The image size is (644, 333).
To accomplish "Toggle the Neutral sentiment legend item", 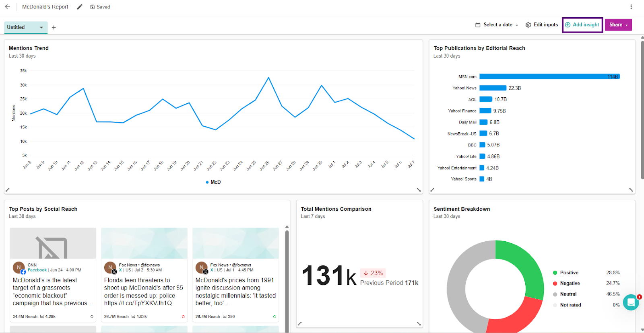I will [565, 294].
